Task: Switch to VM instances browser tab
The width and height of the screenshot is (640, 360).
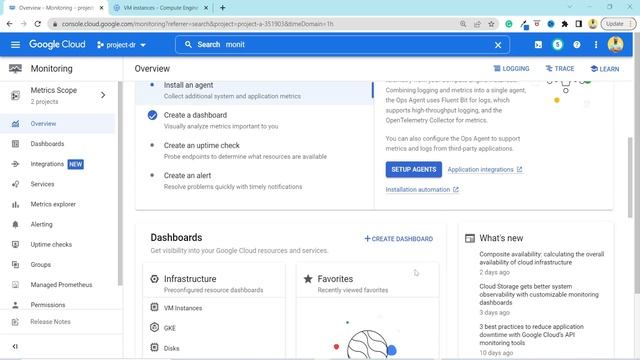Action: [160, 8]
